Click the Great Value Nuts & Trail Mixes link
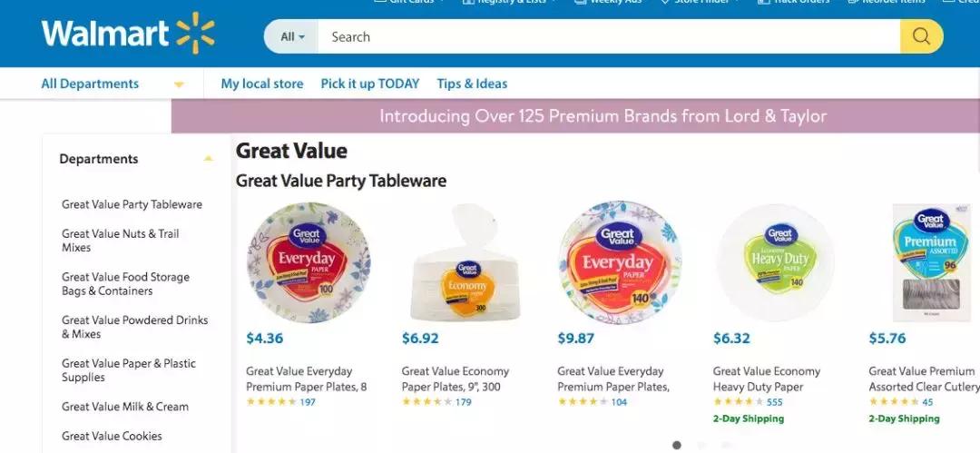Screen dimensions: 980x453 pos(121,241)
